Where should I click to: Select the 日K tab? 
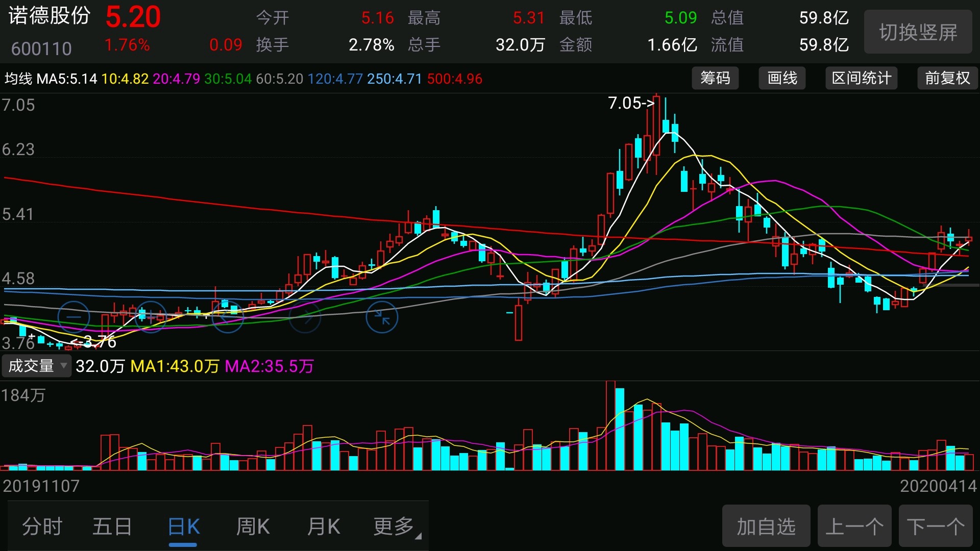(x=183, y=527)
